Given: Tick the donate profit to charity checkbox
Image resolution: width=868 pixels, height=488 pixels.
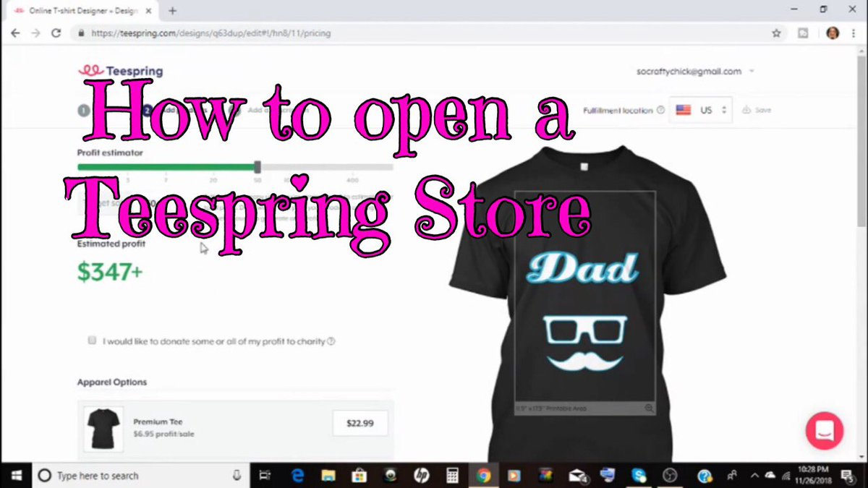Looking at the screenshot, I should pos(92,340).
